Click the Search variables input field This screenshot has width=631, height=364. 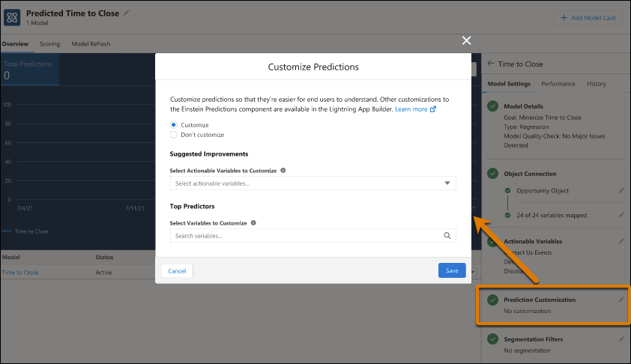313,236
